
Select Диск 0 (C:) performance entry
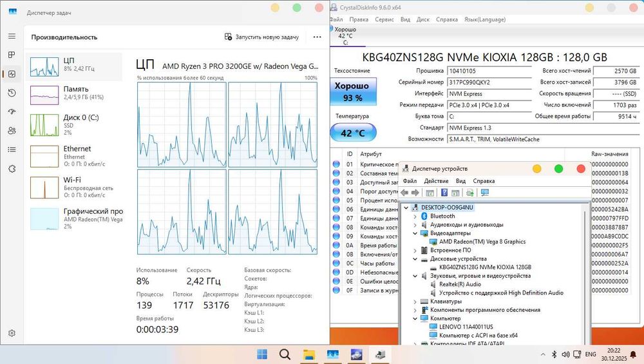74,124
